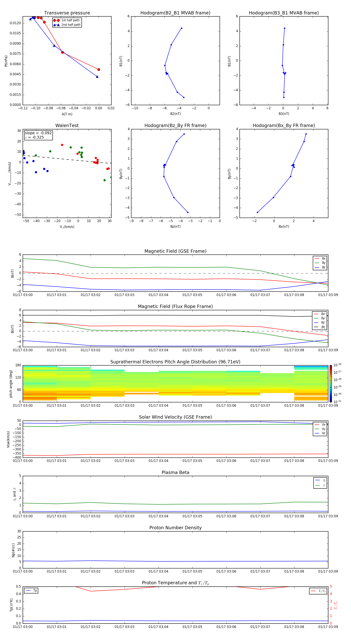The image size is (351, 644).
Task: Click the 'A(T·m)' x-axis label
Action: pyautogui.click(x=67, y=114)
